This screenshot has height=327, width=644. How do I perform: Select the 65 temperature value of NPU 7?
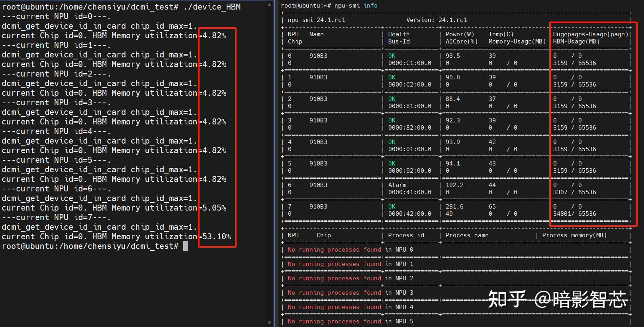pyautogui.click(x=492, y=207)
